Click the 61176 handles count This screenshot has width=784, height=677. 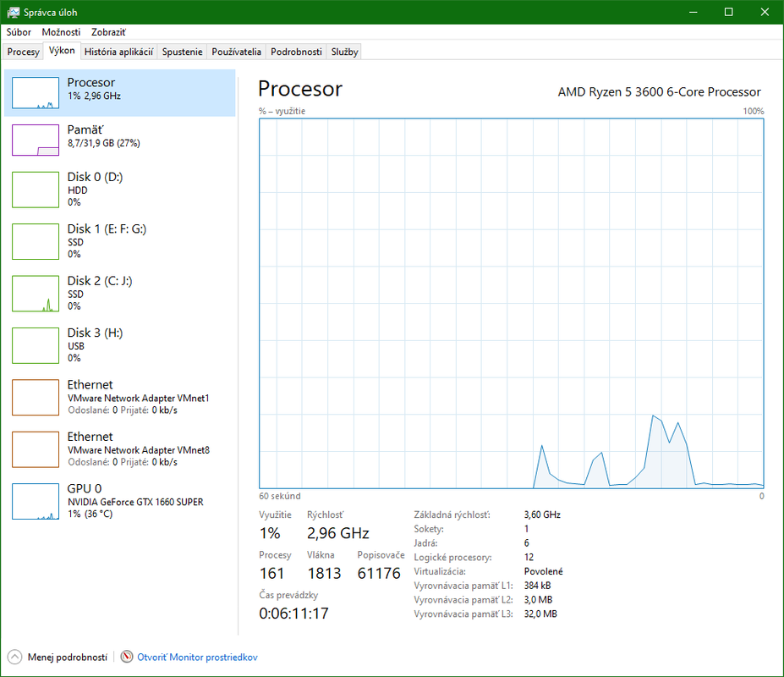pos(379,574)
